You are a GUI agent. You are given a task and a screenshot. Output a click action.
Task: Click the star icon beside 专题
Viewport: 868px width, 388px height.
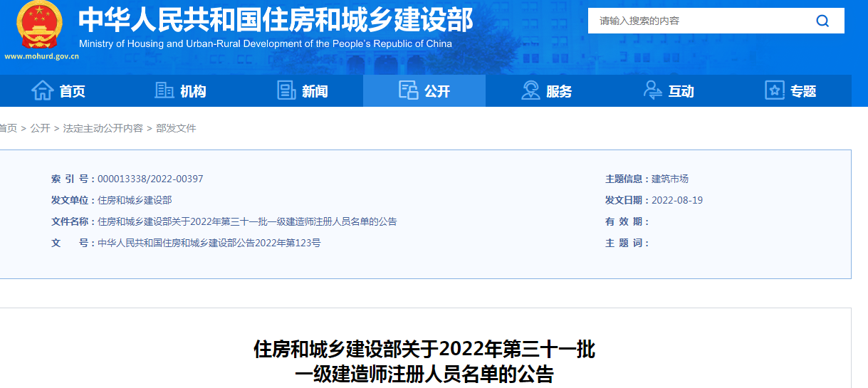[x=774, y=90]
